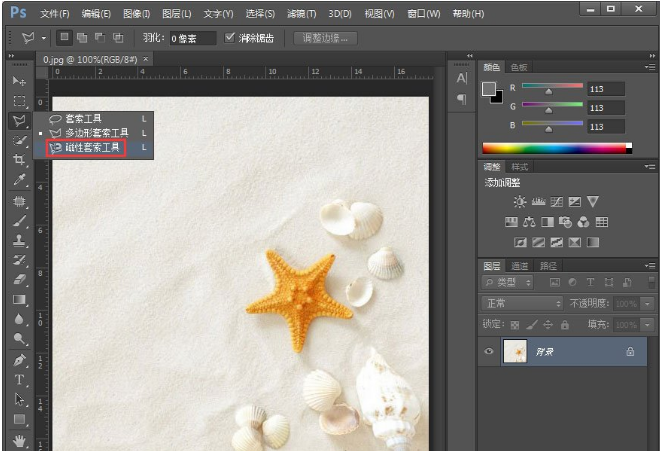Select the Eyedropper tool
660x451 pixels.
(x=19, y=180)
